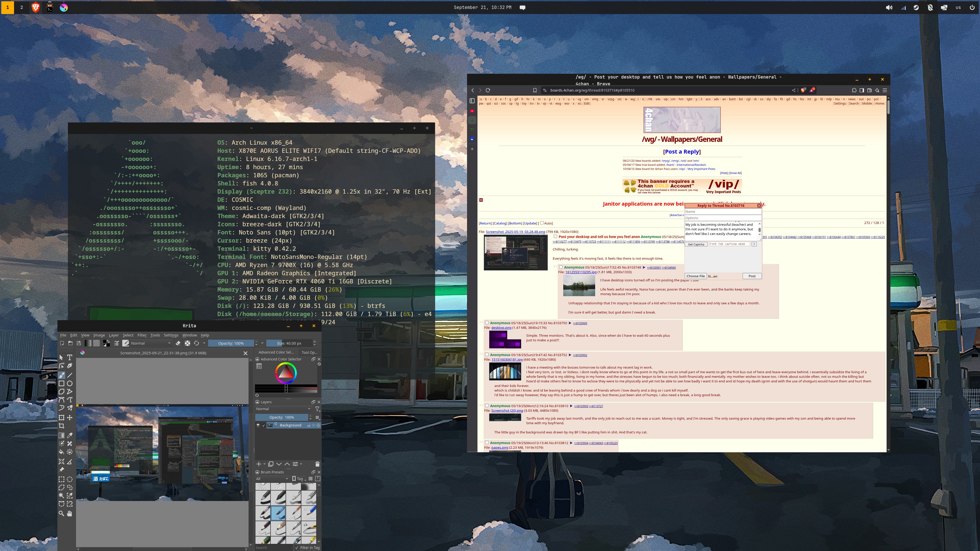Open the layer blending mode Normal dropdown
Screen dimensions: 980x551
pyautogui.click(x=284, y=409)
